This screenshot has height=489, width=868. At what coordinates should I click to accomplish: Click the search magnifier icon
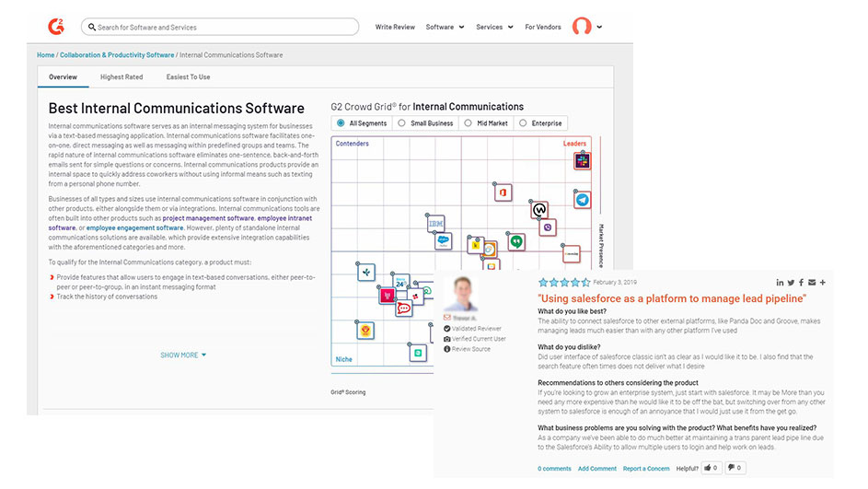(x=92, y=27)
